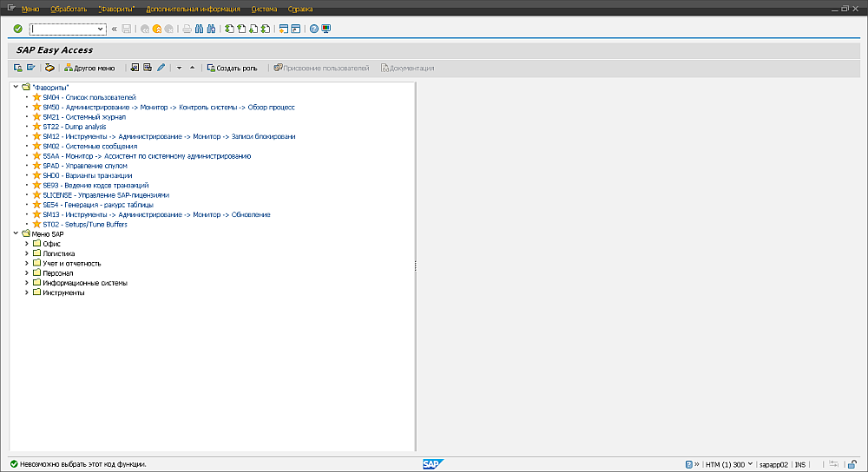
Task: Click the Create New Session icon
Action: point(284,29)
